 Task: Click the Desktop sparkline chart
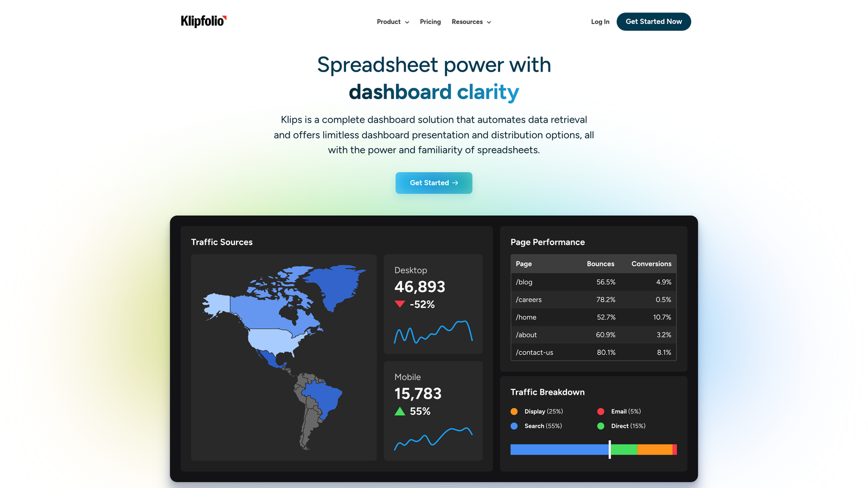tap(433, 332)
